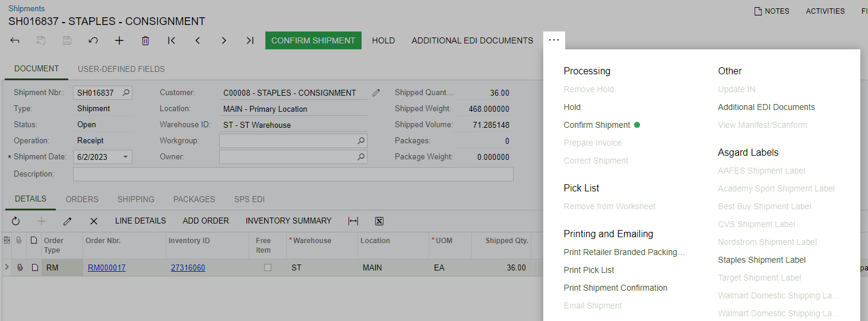Toggle the Free Item checkbox for 27316060
Image resolution: width=868 pixels, height=321 pixels.
tap(268, 268)
